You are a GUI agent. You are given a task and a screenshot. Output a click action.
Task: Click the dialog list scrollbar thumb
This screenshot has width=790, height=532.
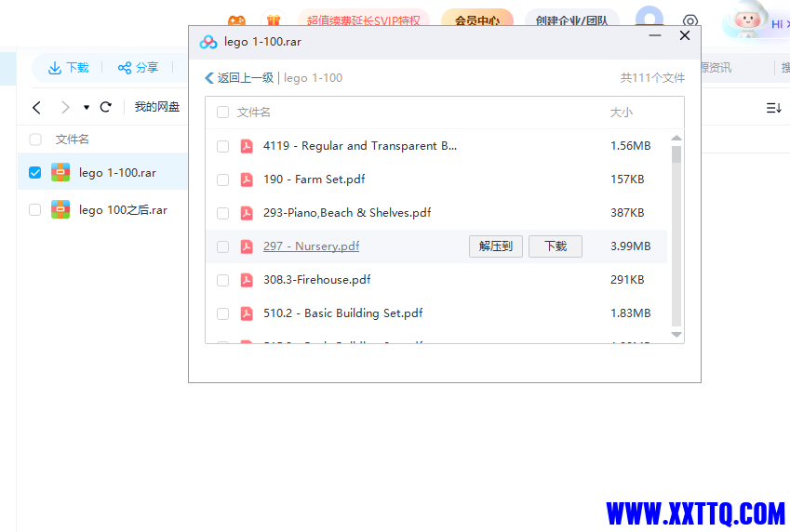(x=676, y=154)
